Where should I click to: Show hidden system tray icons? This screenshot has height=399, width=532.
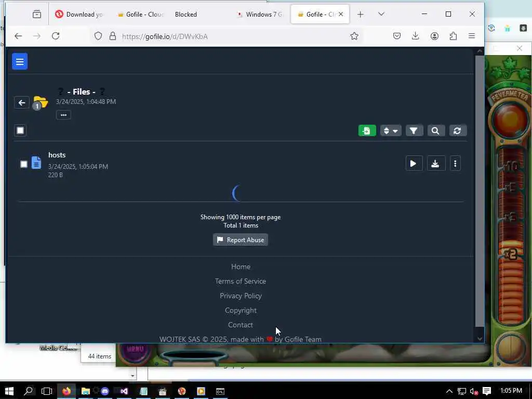click(449, 391)
